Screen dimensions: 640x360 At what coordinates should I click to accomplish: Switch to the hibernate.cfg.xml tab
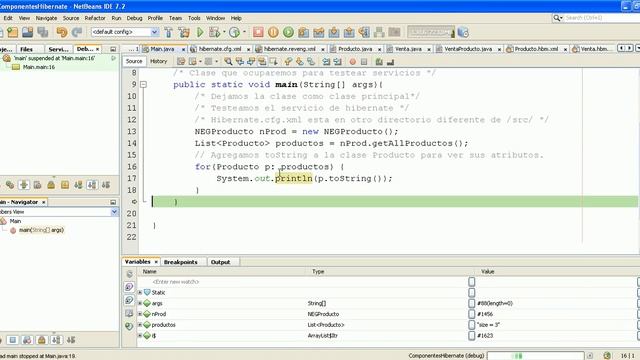pos(220,49)
